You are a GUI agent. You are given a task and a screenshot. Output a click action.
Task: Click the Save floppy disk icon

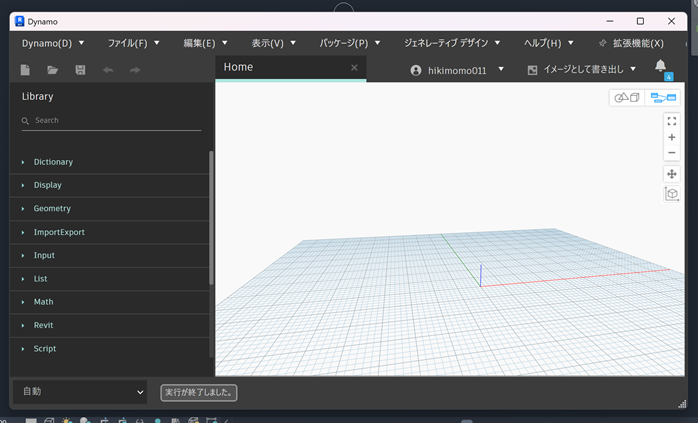pos(80,70)
